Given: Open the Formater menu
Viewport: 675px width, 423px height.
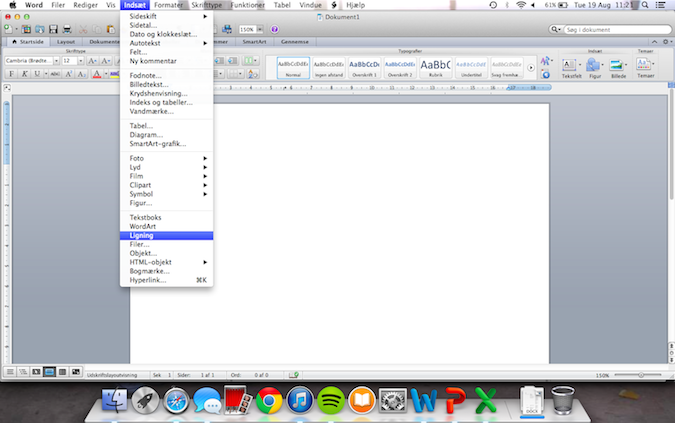Looking at the screenshot, I should (x=168, y=5).
